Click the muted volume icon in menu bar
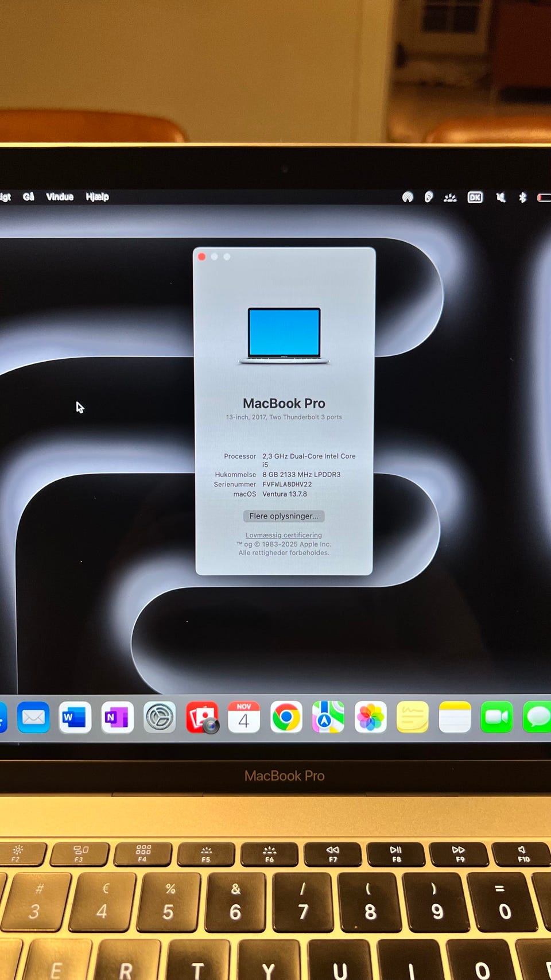 pyautogui.click(x=501, y=197)
